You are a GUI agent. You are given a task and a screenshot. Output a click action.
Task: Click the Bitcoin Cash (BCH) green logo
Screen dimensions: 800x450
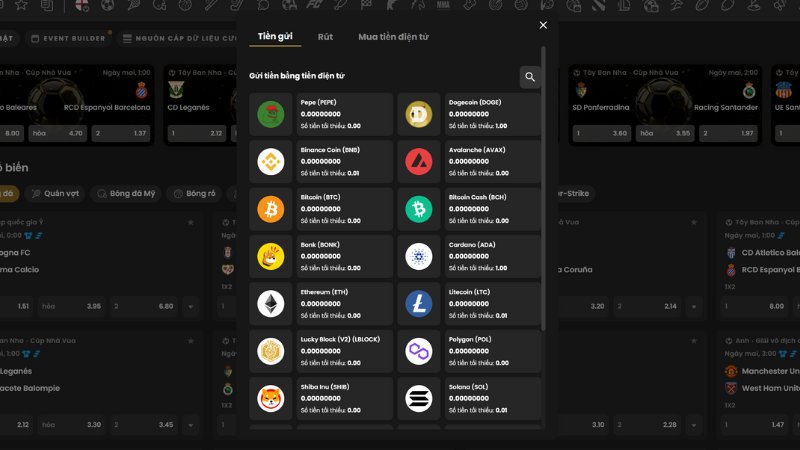419,209
